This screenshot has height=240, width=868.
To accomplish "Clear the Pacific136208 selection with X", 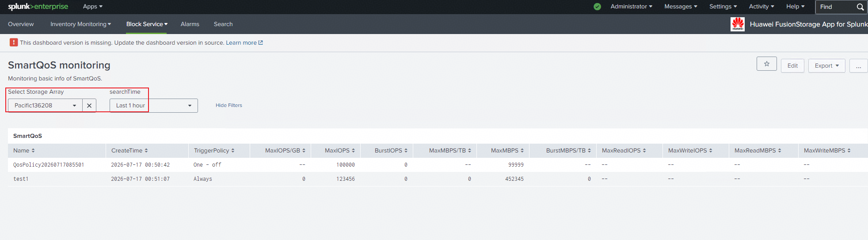I will [x=89, y=106].
